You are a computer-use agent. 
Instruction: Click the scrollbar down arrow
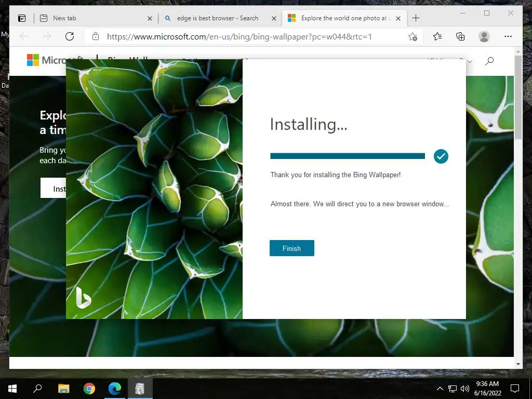click(518, 364)
